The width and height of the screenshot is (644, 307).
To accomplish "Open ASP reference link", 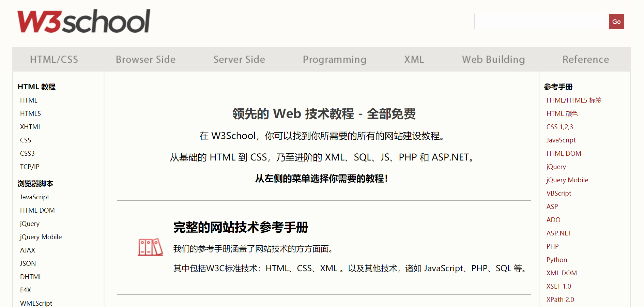I will pos(552,206).
